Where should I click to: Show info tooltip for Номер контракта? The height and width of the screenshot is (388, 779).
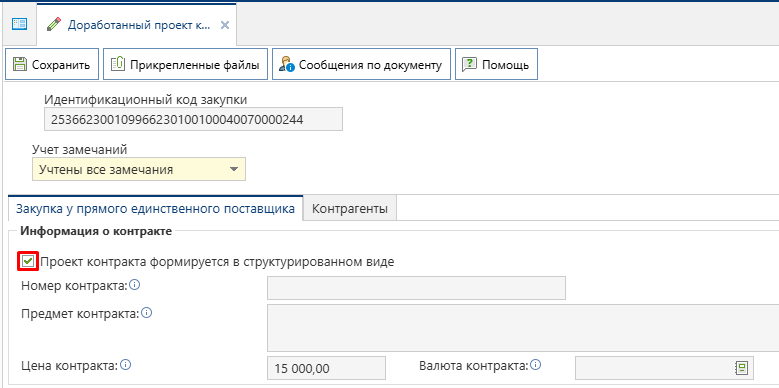click(x=135, y=285)
